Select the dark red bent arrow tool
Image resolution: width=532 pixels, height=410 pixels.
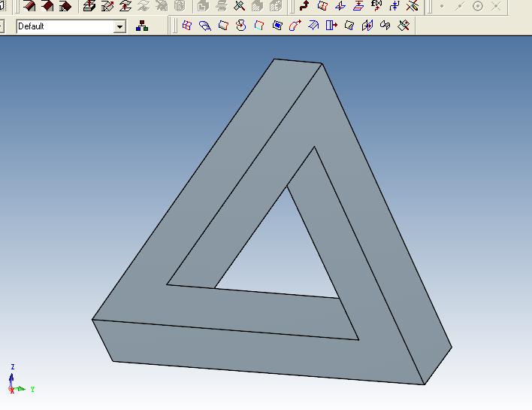click(x=304, y=6)
